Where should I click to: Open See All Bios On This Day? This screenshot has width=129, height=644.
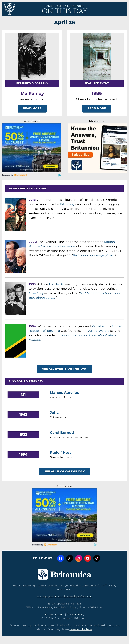[x=64, y=471]
